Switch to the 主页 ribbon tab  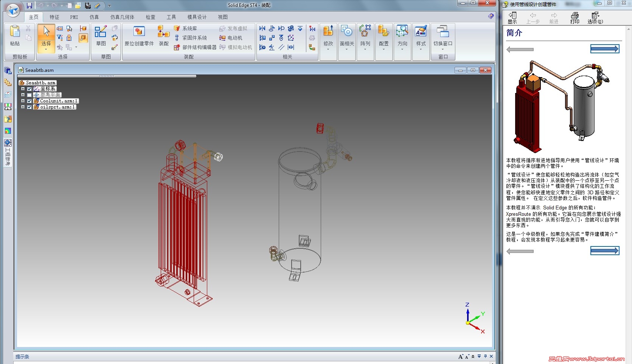pos(34,17)
